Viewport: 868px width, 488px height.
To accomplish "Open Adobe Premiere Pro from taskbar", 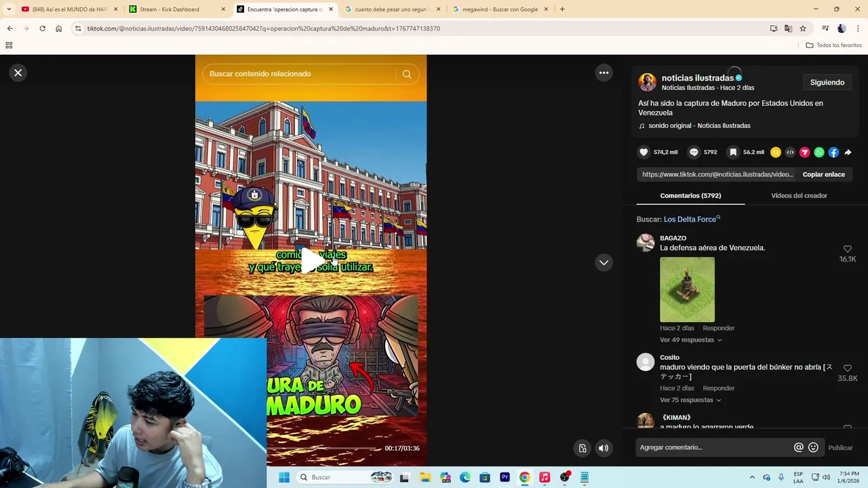I will 505,477.
